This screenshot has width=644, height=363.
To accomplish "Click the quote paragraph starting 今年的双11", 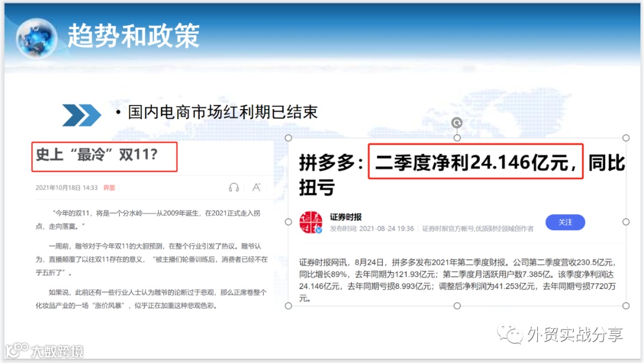I will pyautogui.click(x=148, y=220).
